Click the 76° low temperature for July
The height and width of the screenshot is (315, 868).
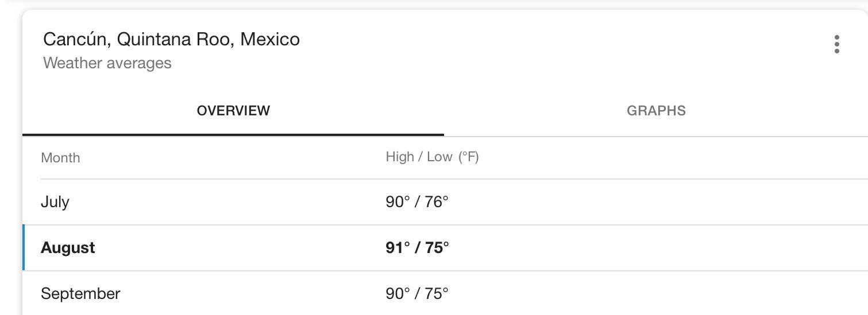[x=437, y=202]
